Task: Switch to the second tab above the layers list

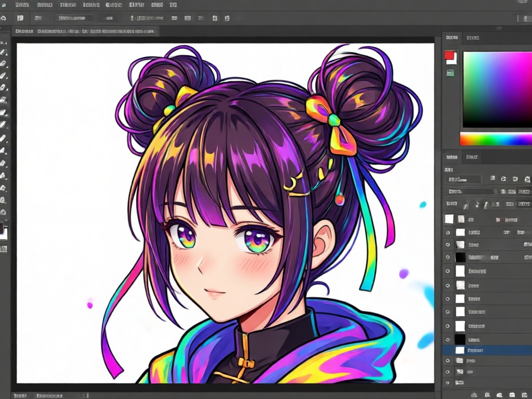Action: 472,157
